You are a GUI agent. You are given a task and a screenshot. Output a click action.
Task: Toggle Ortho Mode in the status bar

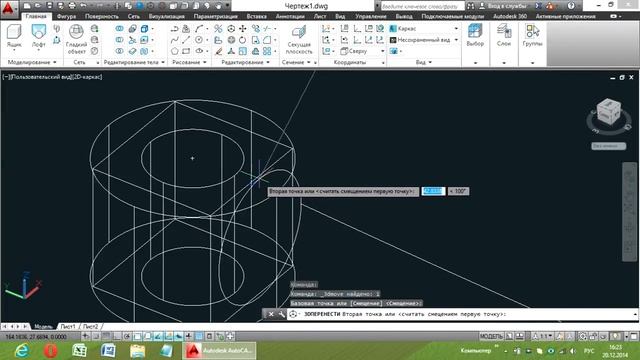tap(116, 336)
